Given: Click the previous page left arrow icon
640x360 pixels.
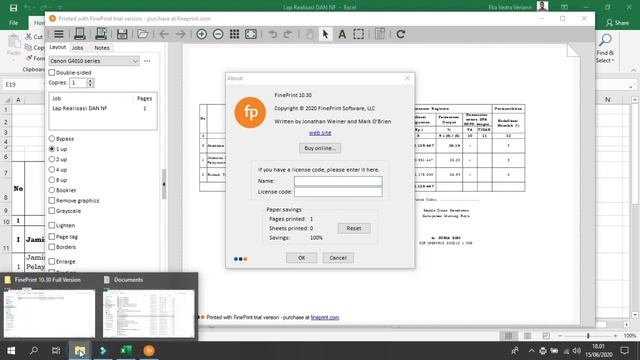Looking at the screenshot, I should pyautogui.click(x=164, y=34).
